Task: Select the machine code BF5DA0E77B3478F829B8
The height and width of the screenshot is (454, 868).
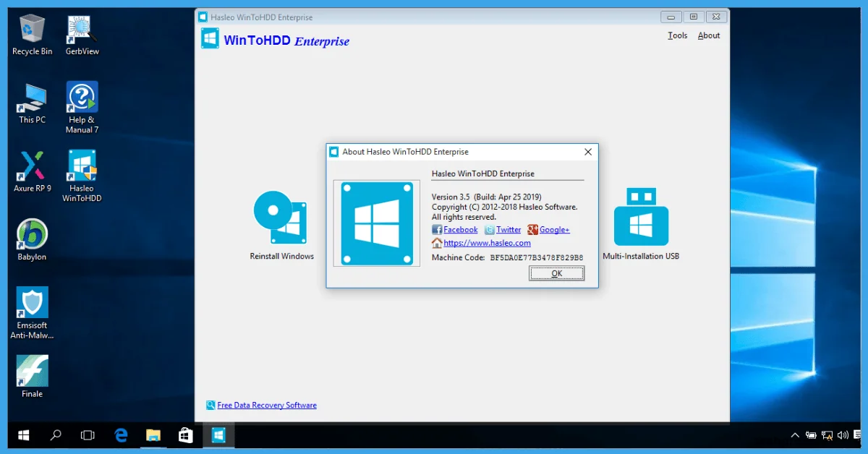Action: (x=537, y=257)
